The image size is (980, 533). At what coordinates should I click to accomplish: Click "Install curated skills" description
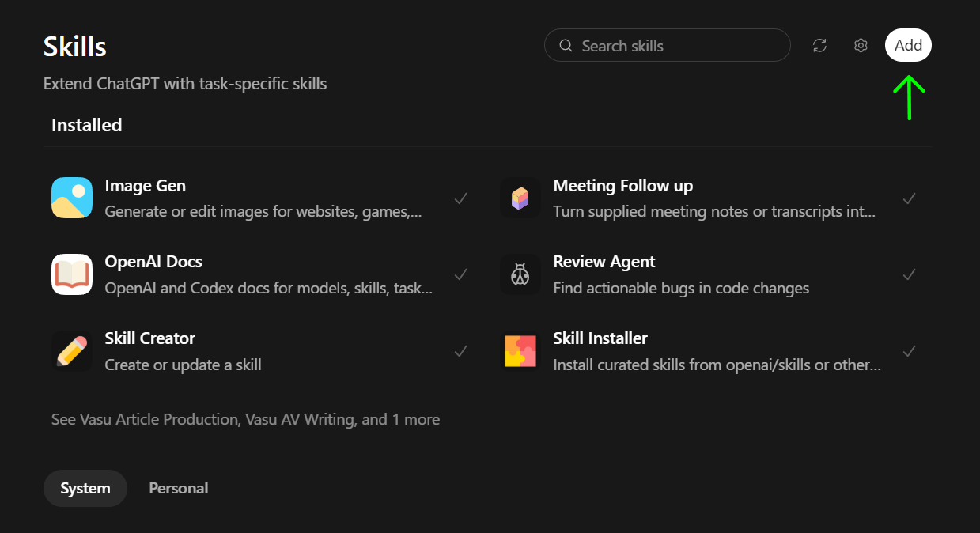[717, 365]
